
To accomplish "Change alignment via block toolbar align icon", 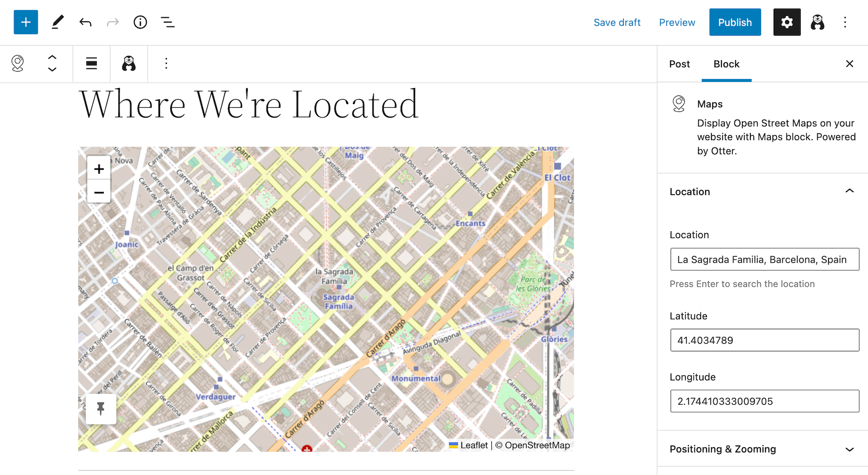I will pos(92,64).
